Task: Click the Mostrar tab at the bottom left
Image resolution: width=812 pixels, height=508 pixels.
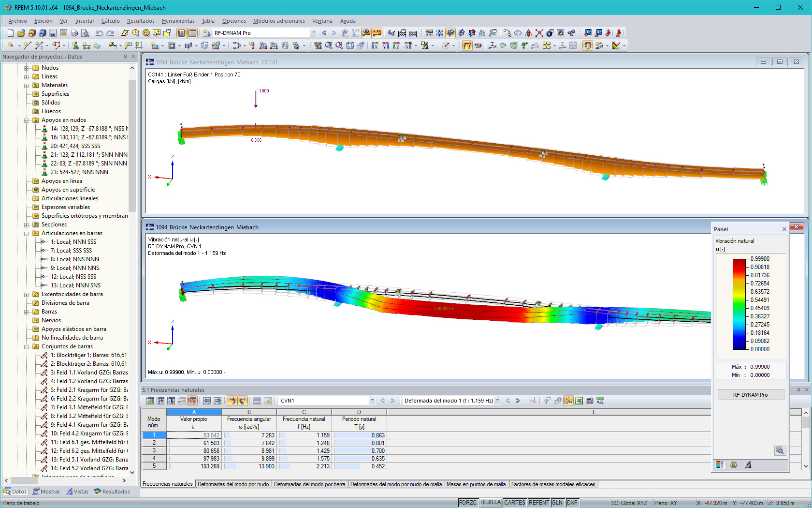Action: [46, 491]
